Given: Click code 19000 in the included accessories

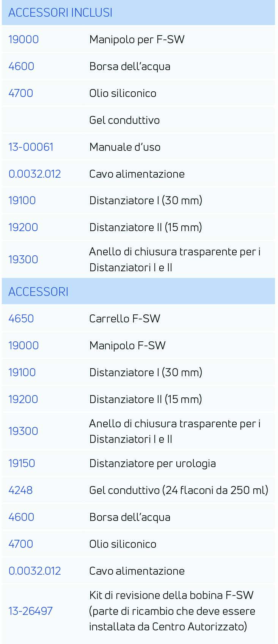Looking at the screenshot, I should [24, 39].
